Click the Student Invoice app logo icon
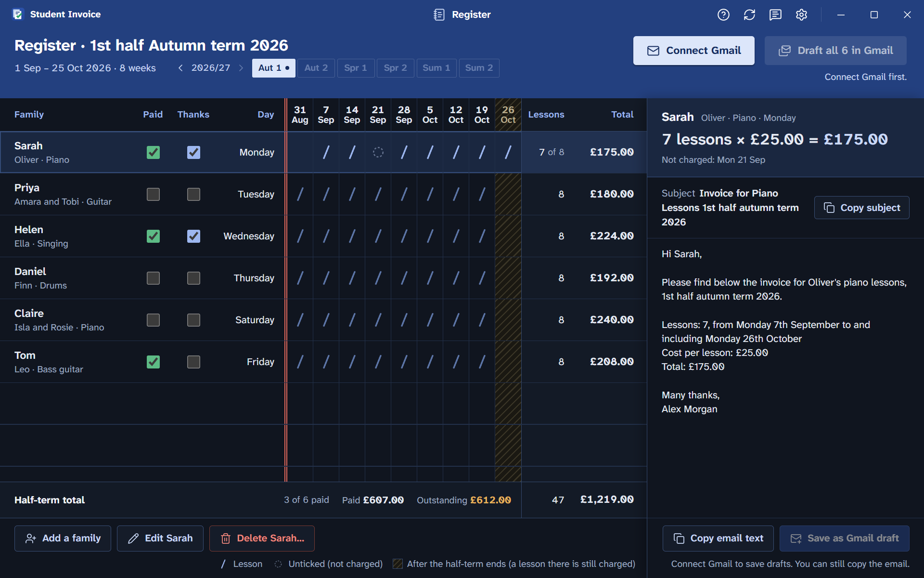This screenshot has width=924, height=578. (18, 14)
